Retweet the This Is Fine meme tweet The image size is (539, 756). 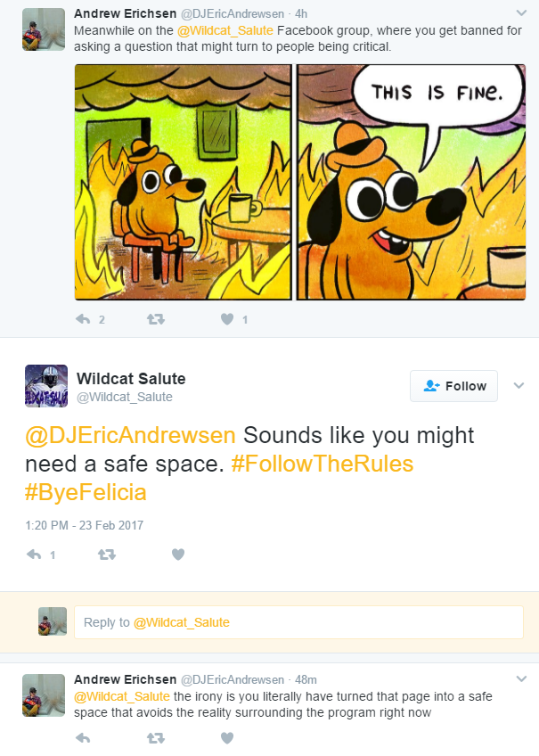point(156,319)
